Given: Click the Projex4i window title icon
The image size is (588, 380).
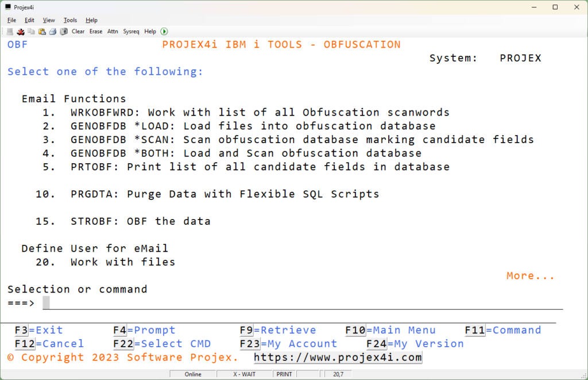Looking at the screenshot, I should [x=8, y=7].
